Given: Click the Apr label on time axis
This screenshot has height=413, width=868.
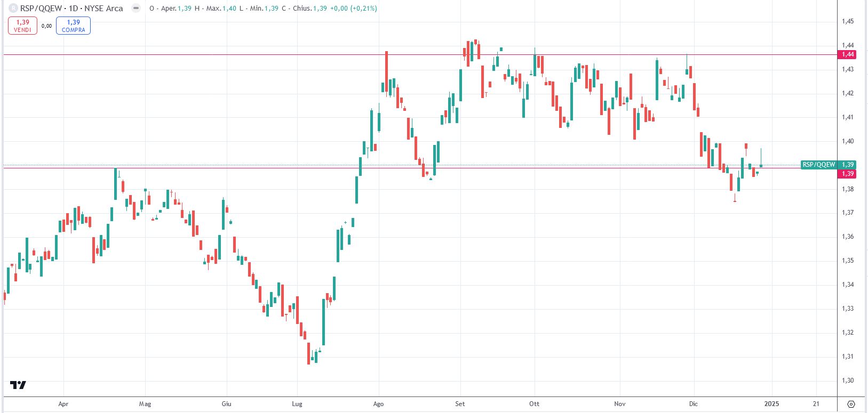Looking at the screenshot, I should click(63, 404).
